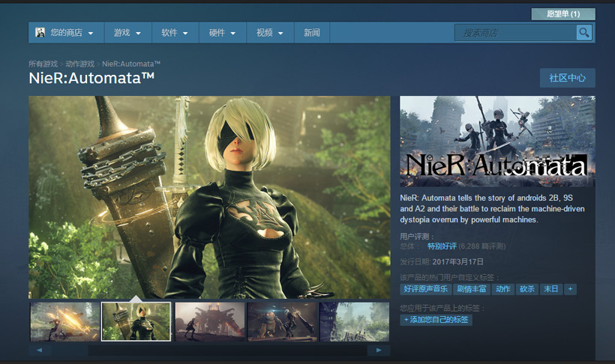Select the 剧情丰富 tag
This screenshot has height=364, width=615.
pos(472,289)
